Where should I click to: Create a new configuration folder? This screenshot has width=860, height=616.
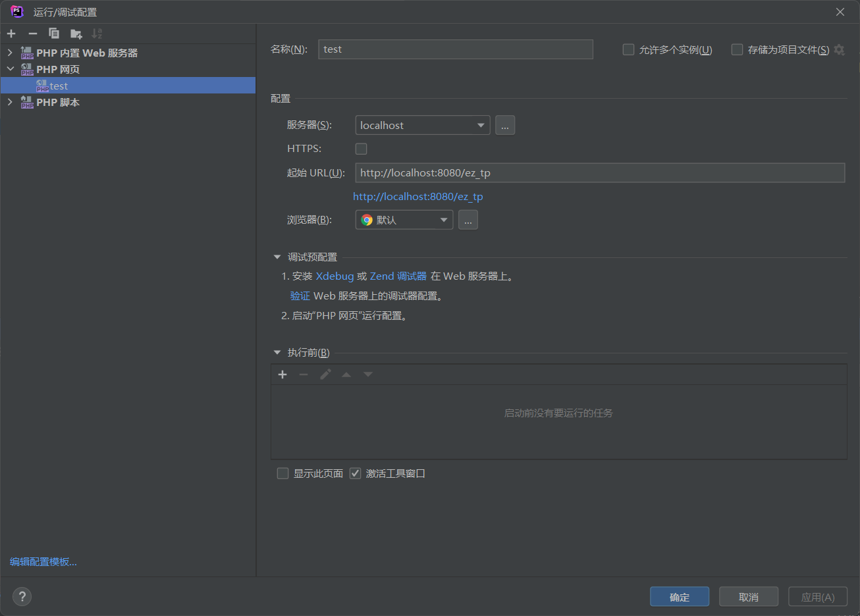(x=76, y=34)
